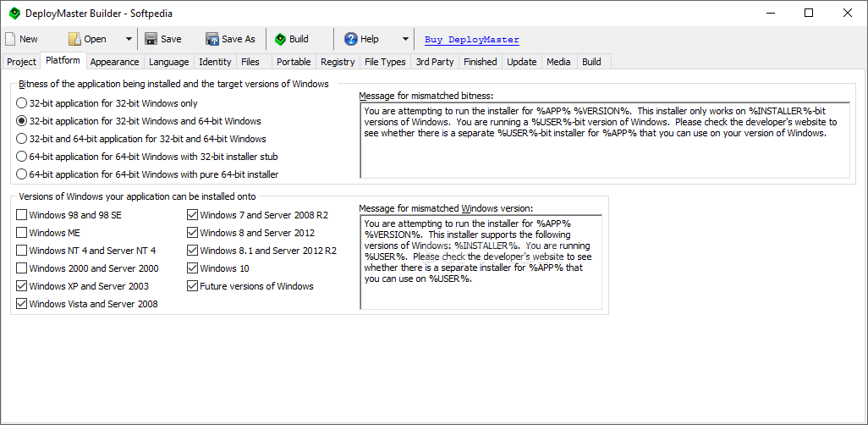Switch to the Project tab

(x=22, y=62)
